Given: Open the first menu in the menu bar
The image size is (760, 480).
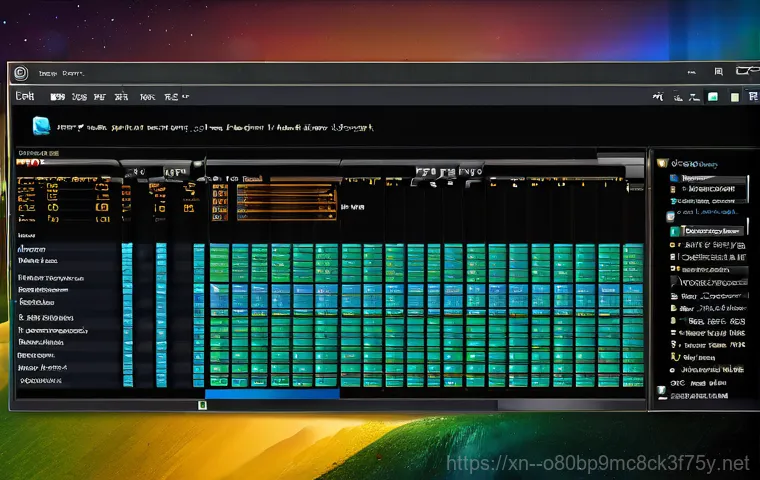Looking at the screenshot, I should 25,98.
